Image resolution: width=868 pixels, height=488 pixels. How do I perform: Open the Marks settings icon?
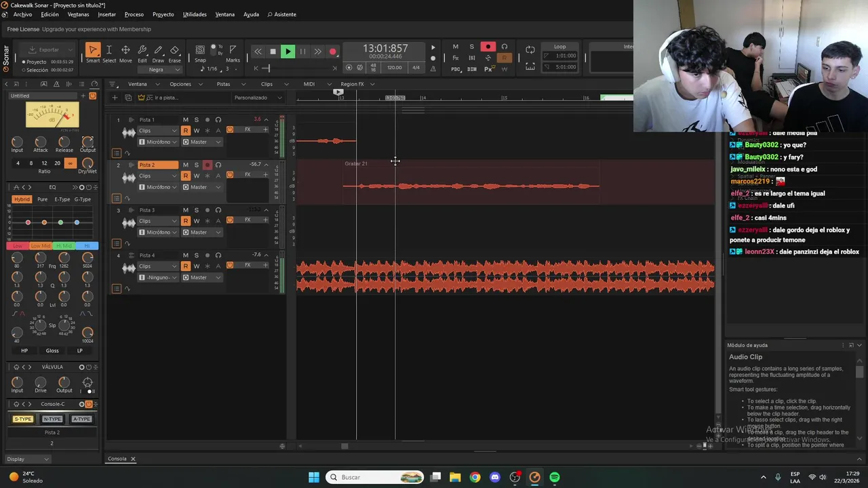(233, 50)
